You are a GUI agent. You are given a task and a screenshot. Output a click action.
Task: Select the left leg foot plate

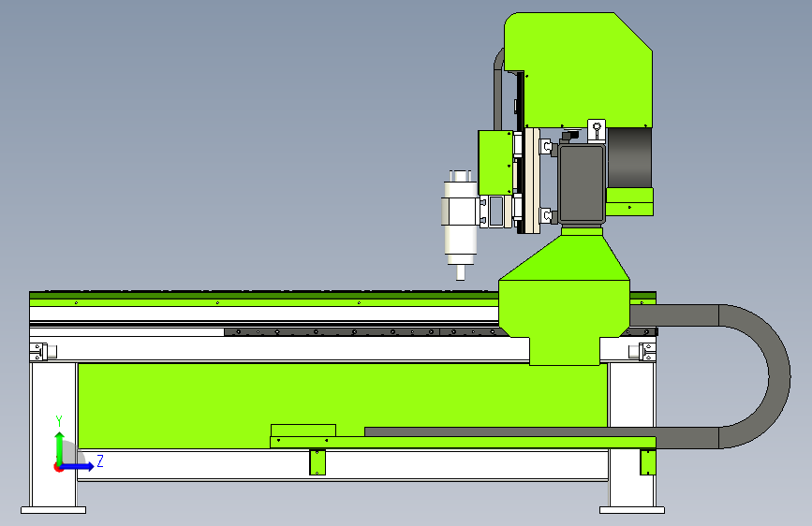[x=53, y=510]
